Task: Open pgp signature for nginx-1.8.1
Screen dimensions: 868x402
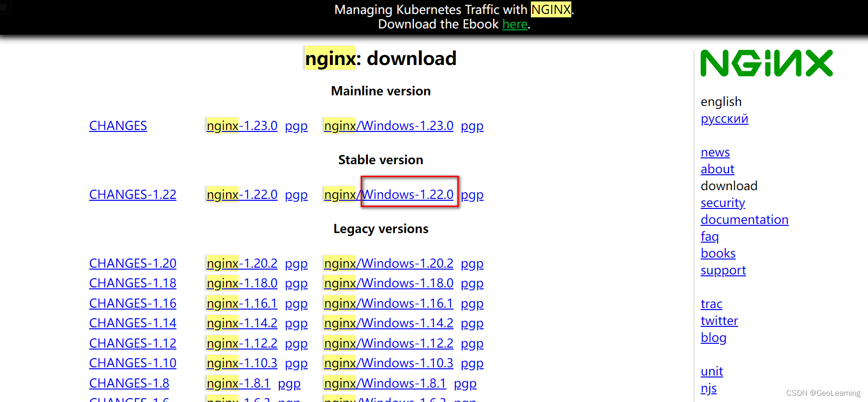Action: [x=289, y=384]
